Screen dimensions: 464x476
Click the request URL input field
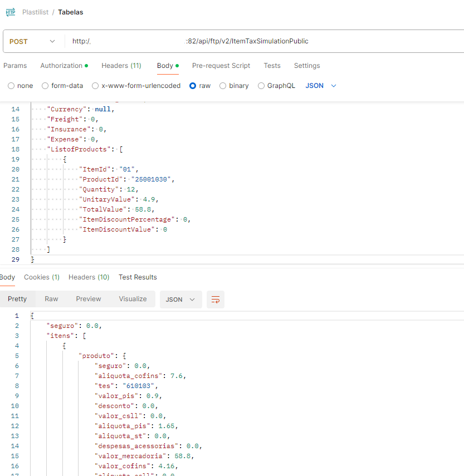coord(262,41)
